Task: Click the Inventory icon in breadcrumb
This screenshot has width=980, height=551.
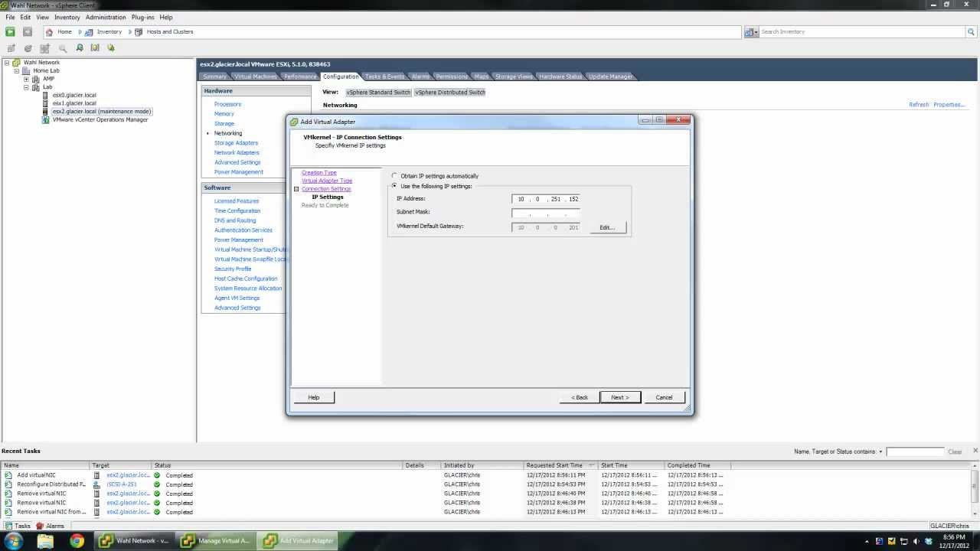Action: point(90,32)
